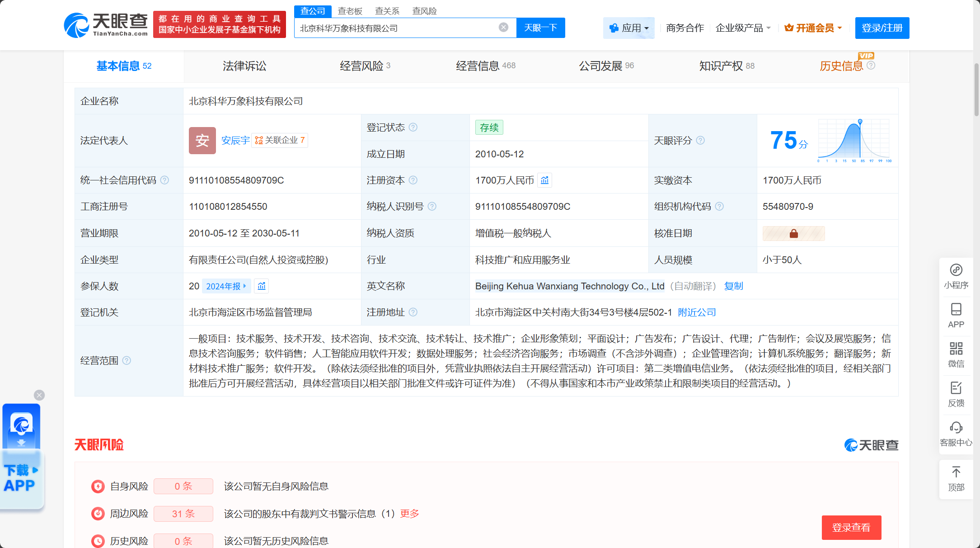980x548 pixels.
Task: Click the 天眼一下 search button
Action: [x=540, y=28]
